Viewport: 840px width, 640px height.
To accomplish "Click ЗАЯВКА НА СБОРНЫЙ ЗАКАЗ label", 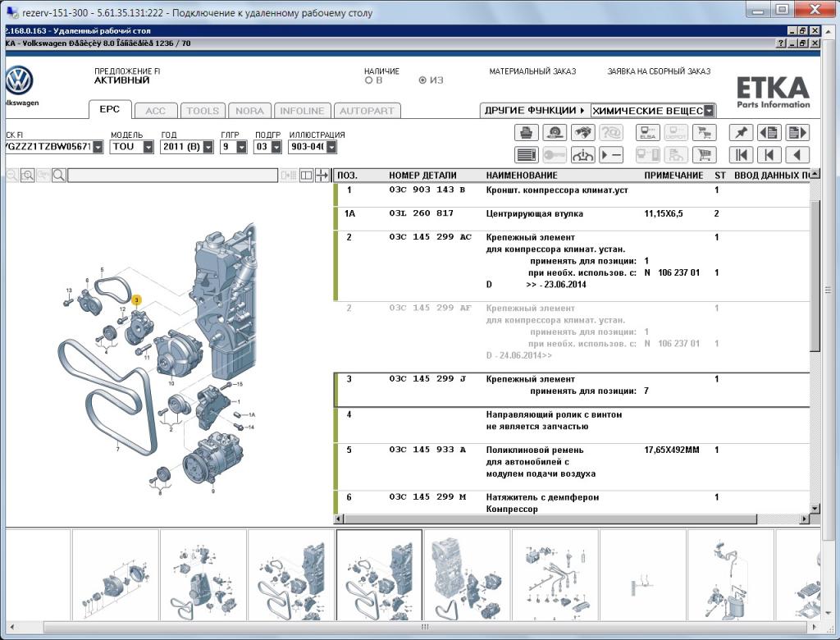I will (x=659, y=71).
